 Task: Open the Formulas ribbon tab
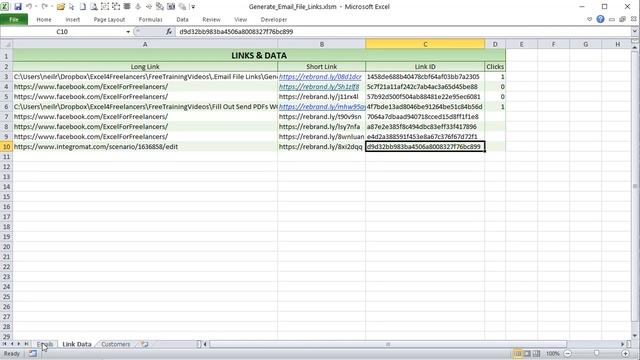(x=150, y=19)
